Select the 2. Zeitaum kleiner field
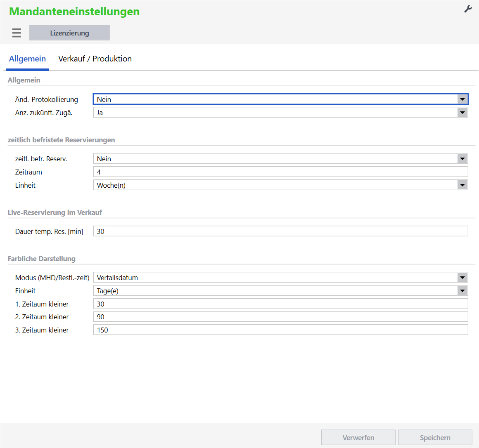479x448 pixels. pos(280,317)
